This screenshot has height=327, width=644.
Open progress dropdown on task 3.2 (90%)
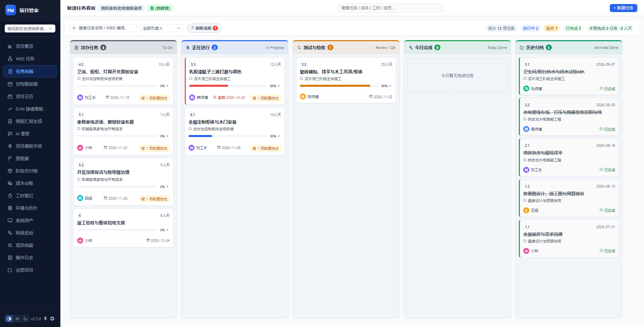386,86
